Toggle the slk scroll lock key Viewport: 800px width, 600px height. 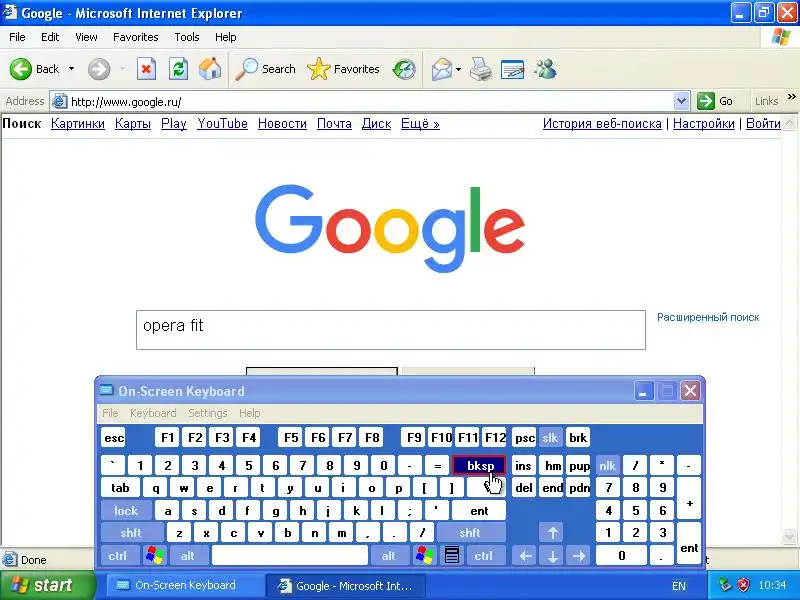550,438
